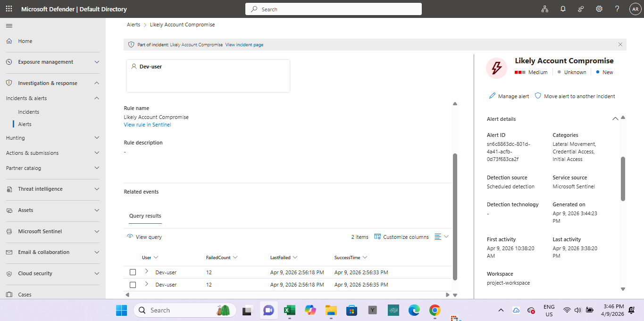Select the Query results tab

pyautogui.click(x=145, y=216)
